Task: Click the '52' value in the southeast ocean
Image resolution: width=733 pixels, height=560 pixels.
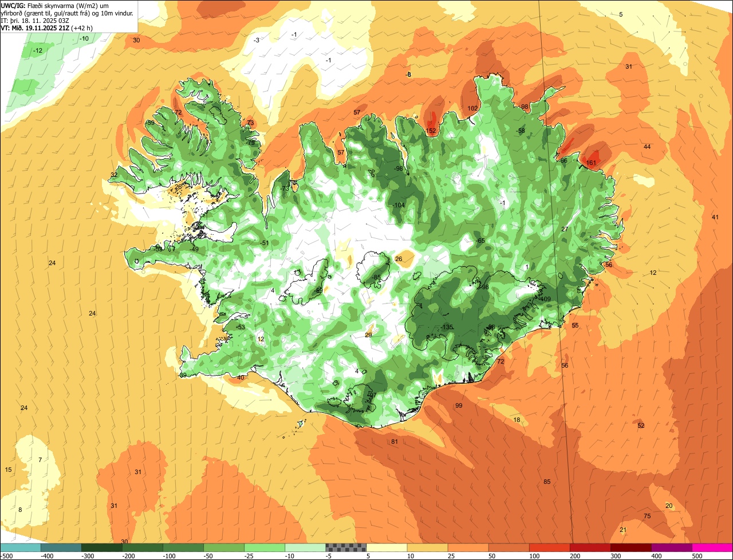Action: click(x=641, y=425)
